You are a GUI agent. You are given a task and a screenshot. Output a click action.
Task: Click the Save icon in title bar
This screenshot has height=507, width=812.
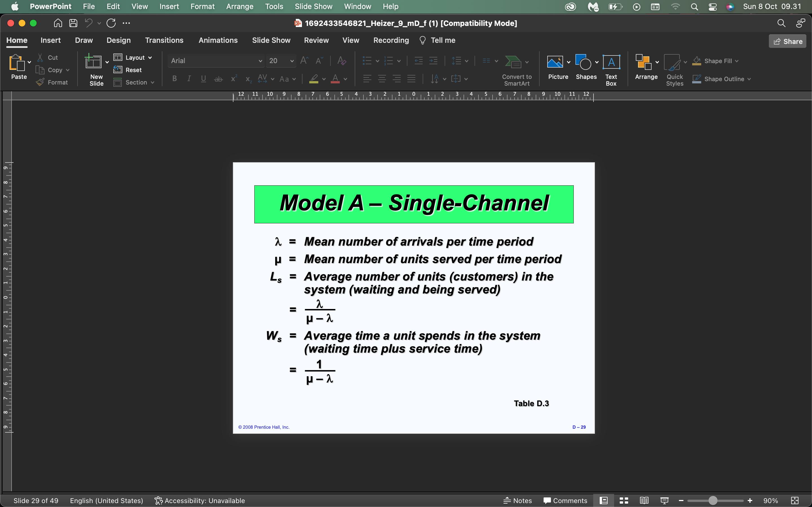(73, 23)
